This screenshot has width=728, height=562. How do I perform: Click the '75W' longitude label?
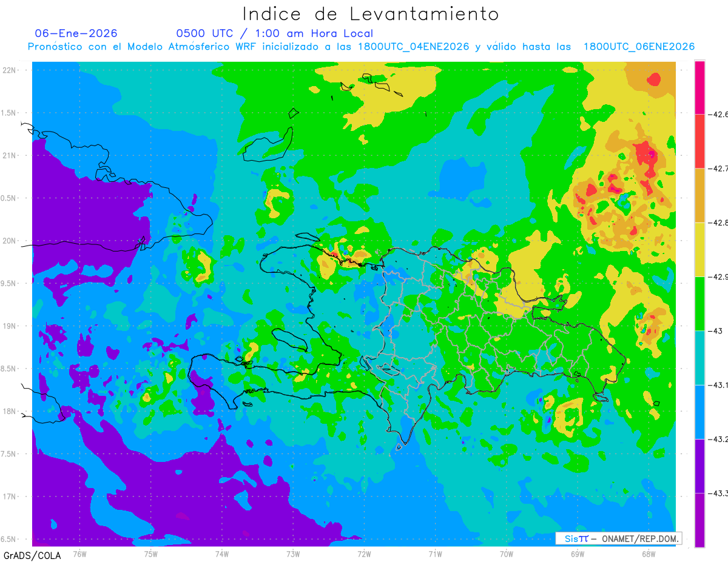pos(151,554)
